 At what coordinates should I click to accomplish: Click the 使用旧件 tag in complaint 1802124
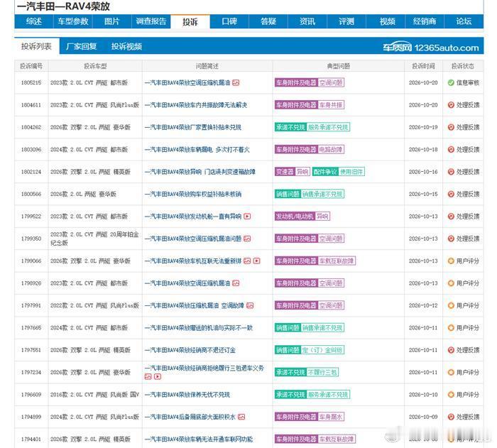(x=351, y=172)
